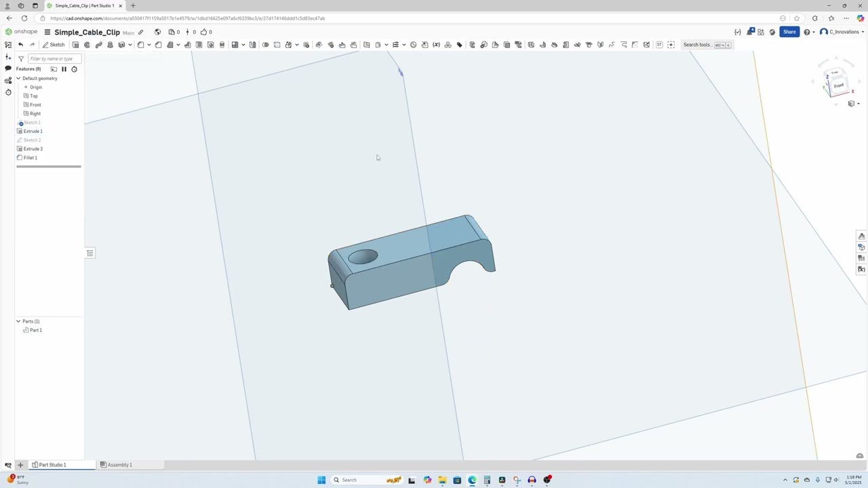This screenshot has height=488, width=868.
Task: Select the Top plane in feature tree
Action: click(x=33, y=96)
